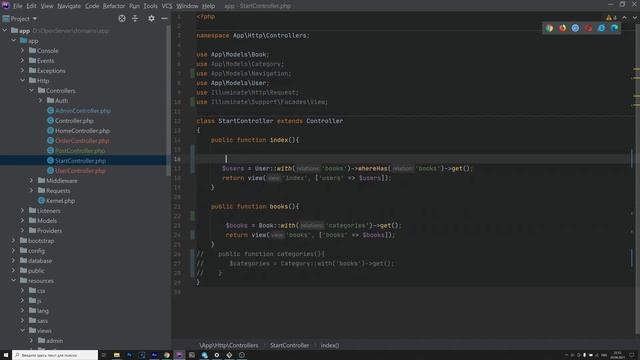Open the File menu

(x=18, y=6)
